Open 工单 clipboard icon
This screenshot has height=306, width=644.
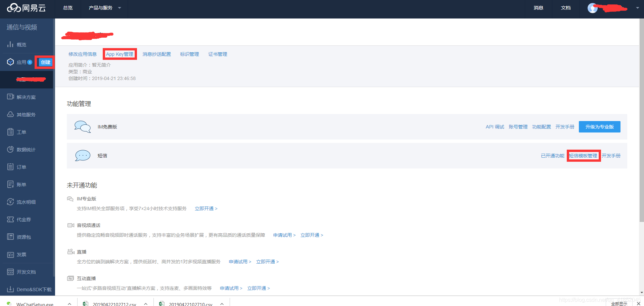click(10, 132)
